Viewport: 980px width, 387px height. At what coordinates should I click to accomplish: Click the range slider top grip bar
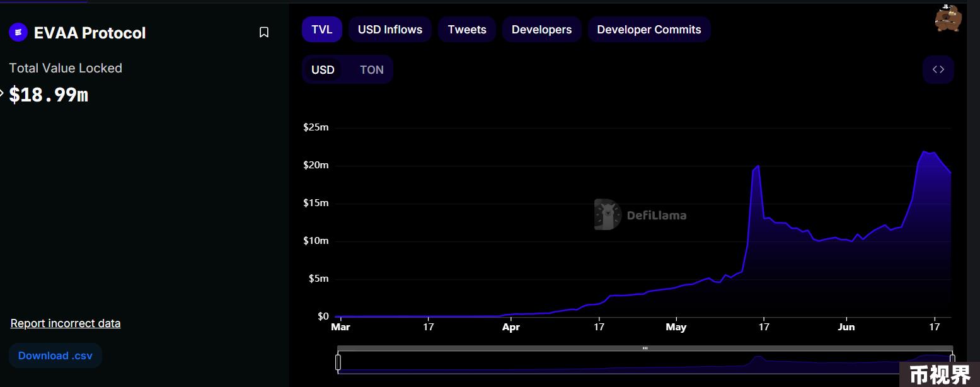(645, 348)
